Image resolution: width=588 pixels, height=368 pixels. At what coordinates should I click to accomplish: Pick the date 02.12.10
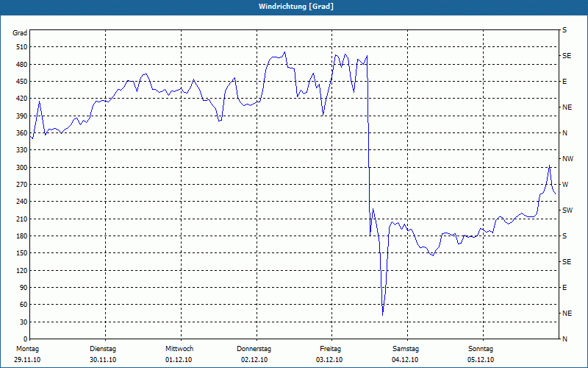click(254, 360)
